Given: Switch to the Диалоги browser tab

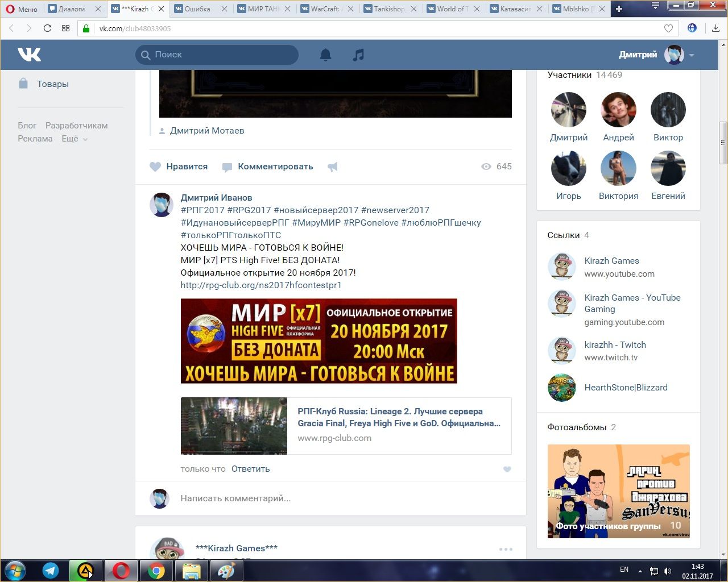Looking at the screenshot, I should click(72, 9).
